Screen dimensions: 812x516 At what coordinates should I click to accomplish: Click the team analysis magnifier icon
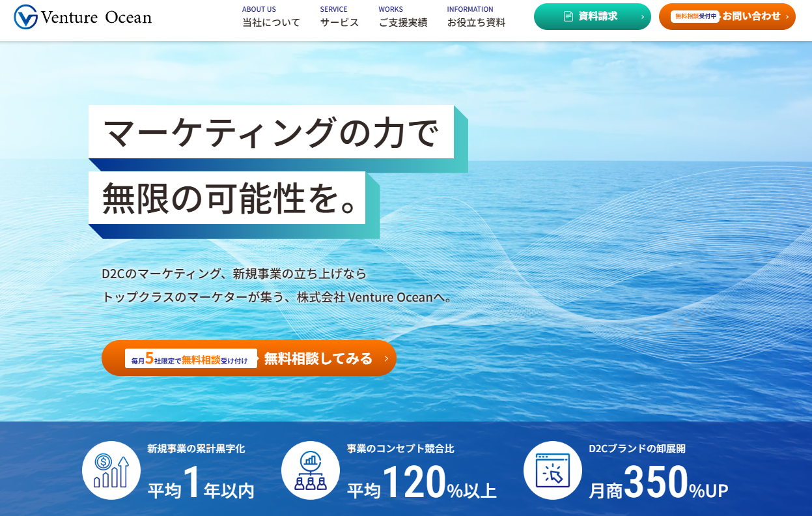tap(311, 470)
